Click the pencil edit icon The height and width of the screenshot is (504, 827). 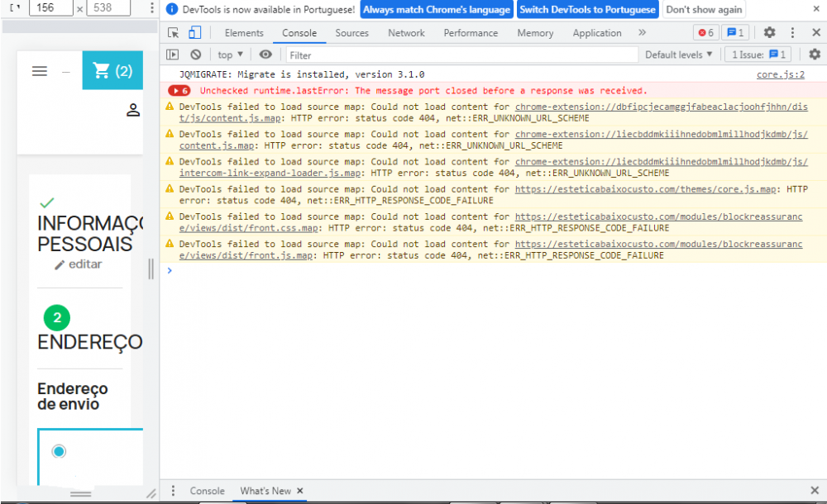(59, 264)
